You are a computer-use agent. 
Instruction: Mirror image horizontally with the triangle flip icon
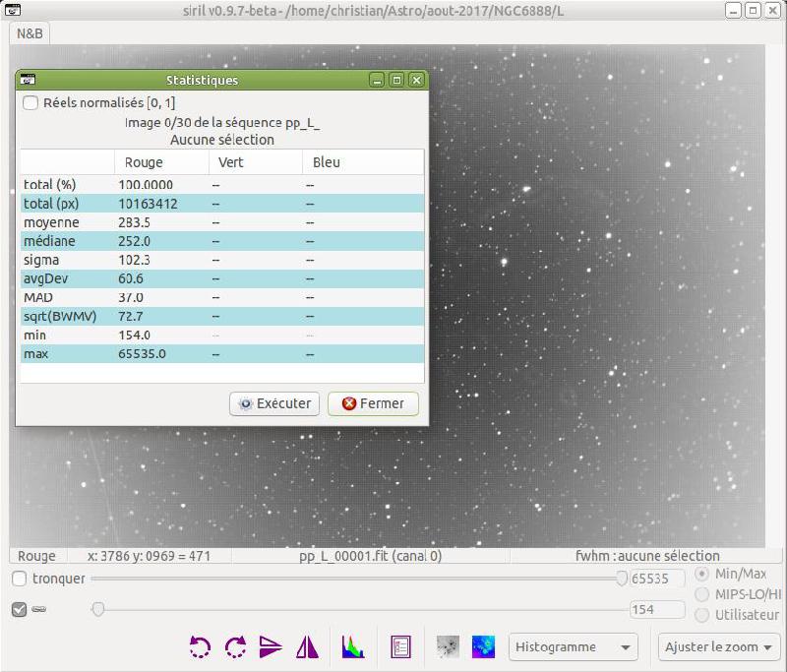pos(307,646)
